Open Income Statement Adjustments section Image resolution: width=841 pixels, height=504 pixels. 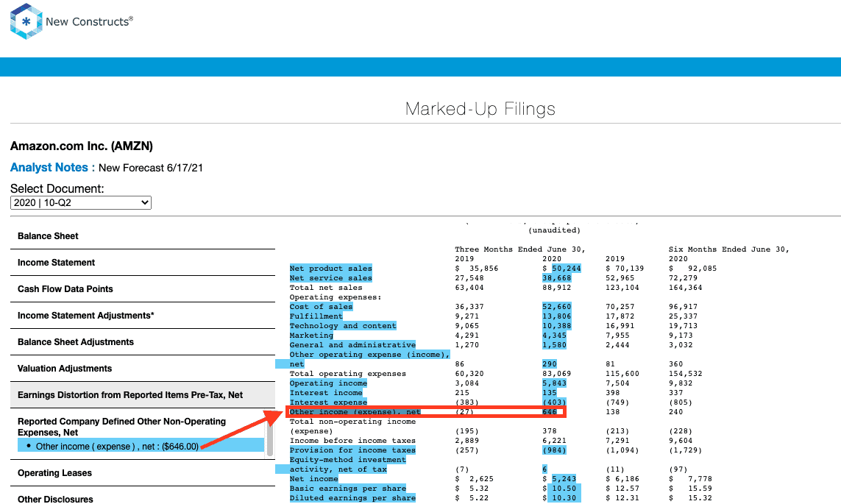tap(86, 315)
